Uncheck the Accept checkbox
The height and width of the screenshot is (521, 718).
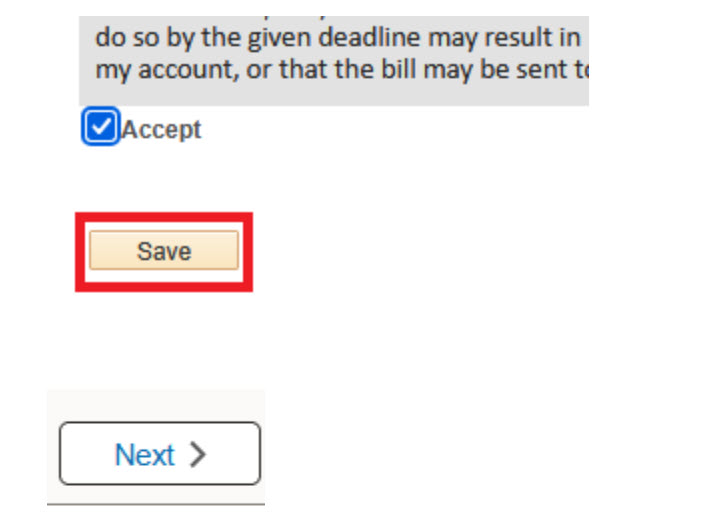coord(101,129)
